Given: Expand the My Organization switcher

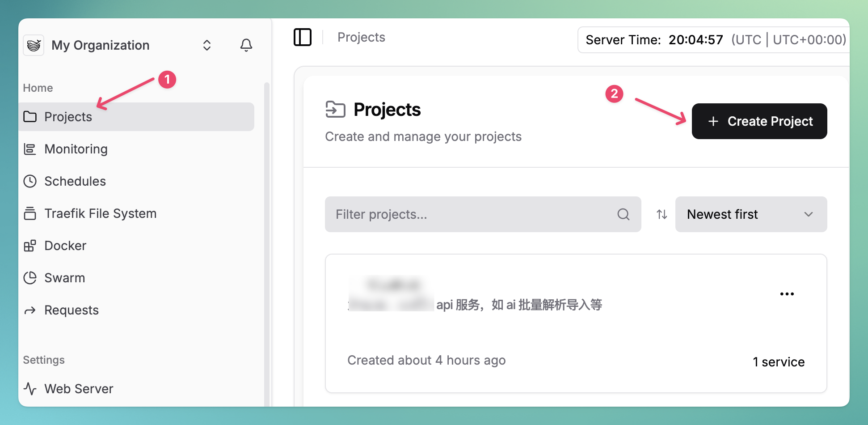Looking at the screenshot, I should tap(206, 45).
